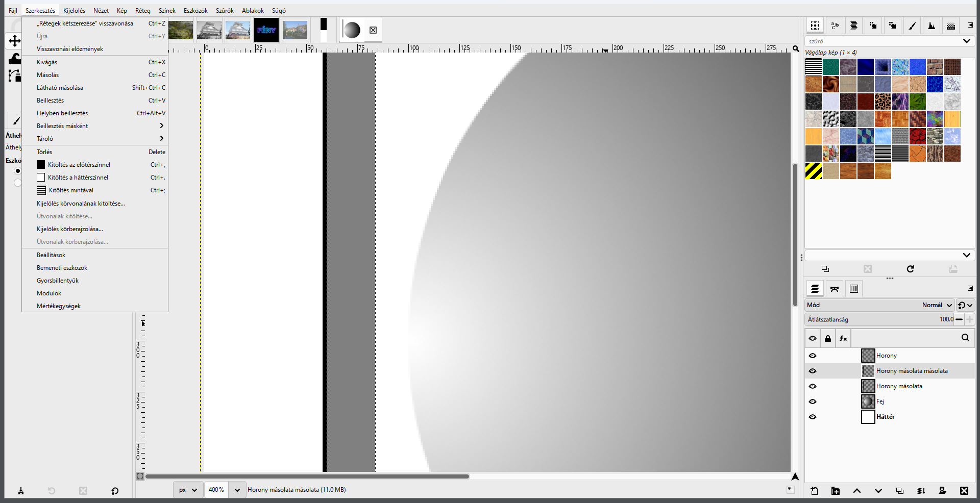This screenshot has width=980, height=503.
Task: Close the current image tab
Action: pyautogui.click(x=373, y=30)
